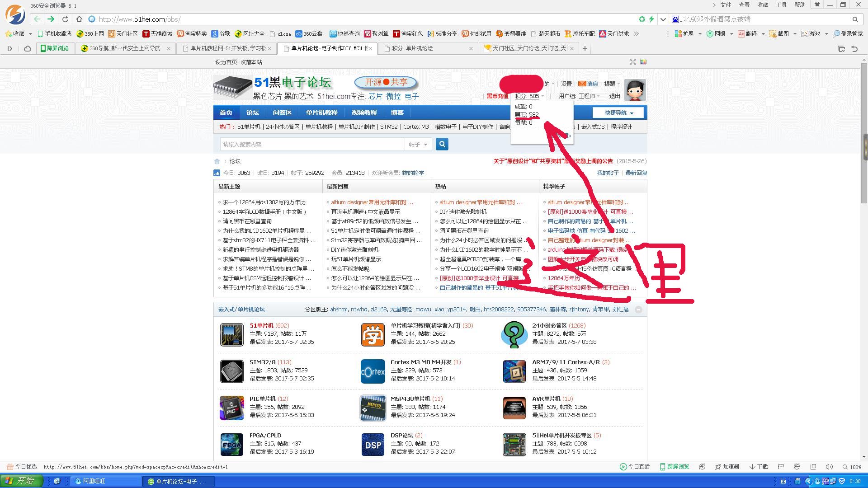Open the AVR单片机 forum icon

click(514, 408)
